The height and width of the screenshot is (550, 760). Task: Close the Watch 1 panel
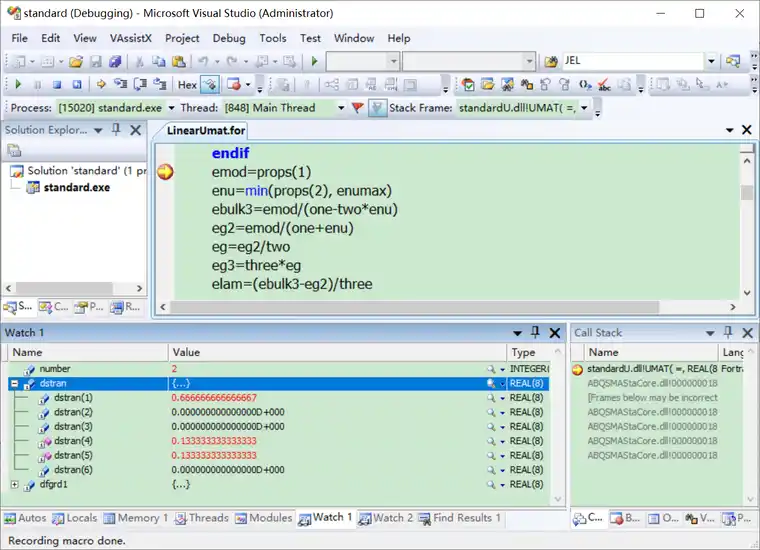pos(555,333)
